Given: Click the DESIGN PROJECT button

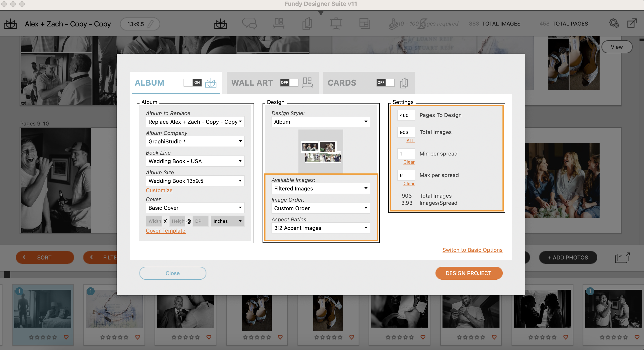Looking at the screenshot, I should click(469, 273).
